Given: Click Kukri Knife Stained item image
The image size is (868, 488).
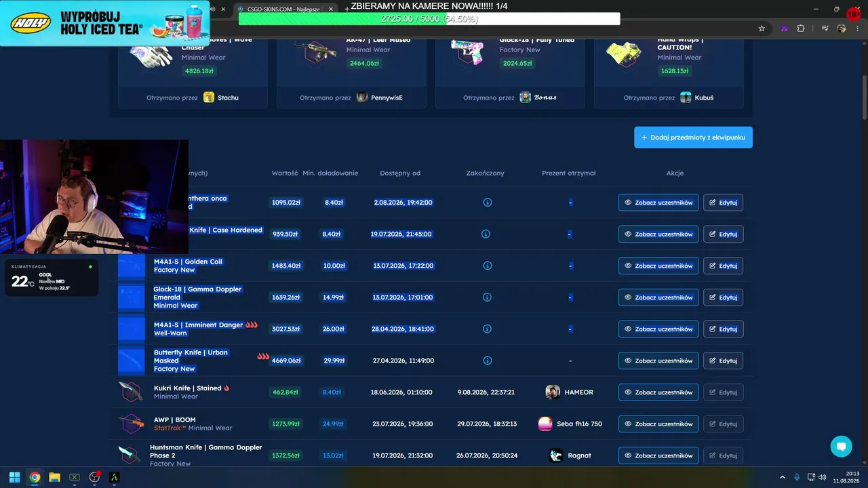Looking at the screenshot, I should click(130, 392).
